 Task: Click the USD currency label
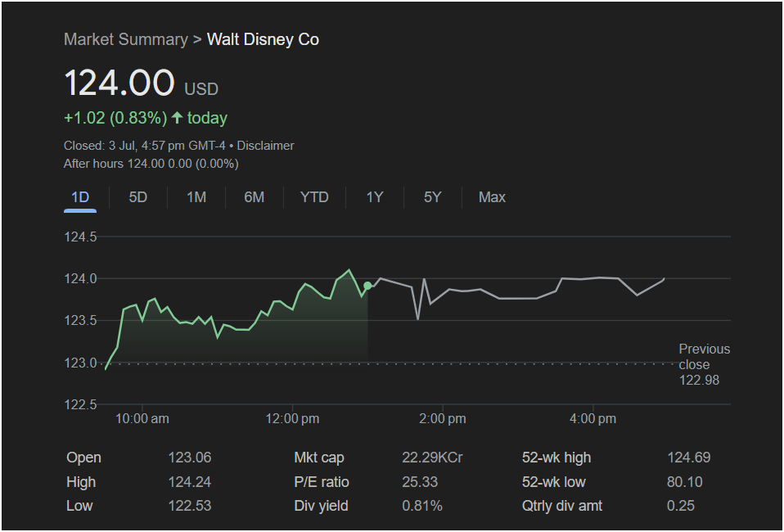coord(201,89)
